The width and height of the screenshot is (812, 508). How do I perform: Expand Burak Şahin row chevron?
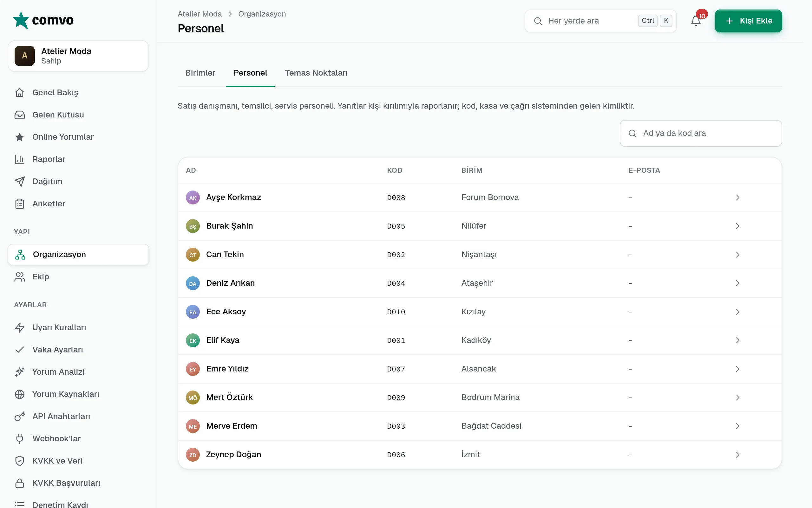[x=737, y=226]
